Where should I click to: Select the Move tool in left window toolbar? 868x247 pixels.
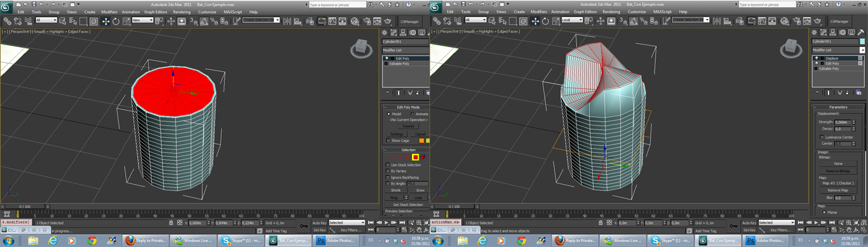105,21
